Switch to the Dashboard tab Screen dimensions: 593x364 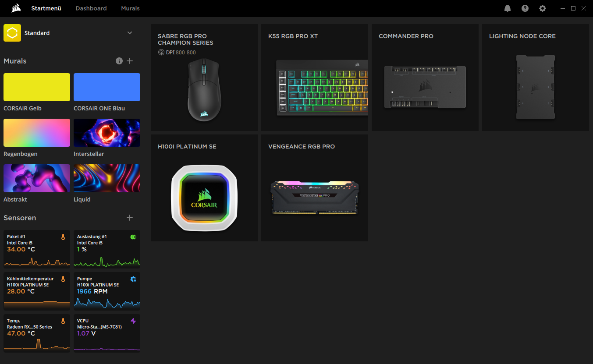tap(91, 8)
